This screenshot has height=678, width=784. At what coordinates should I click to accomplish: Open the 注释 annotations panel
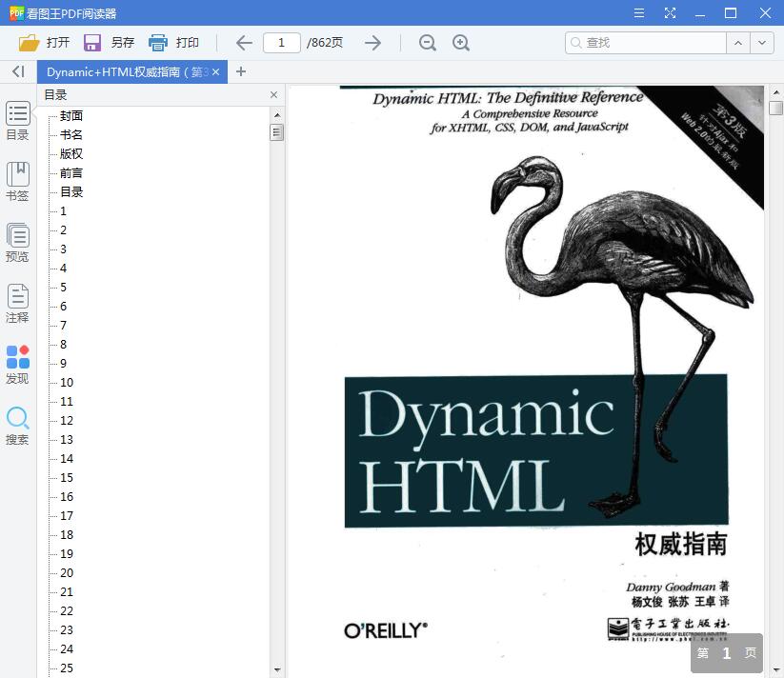tap(17, 306)
